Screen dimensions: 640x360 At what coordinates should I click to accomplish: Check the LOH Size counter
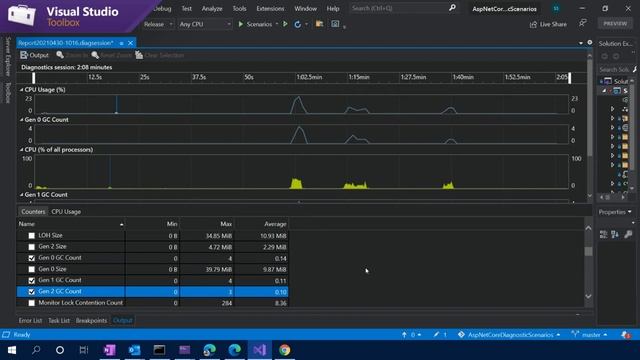point(31,236)
